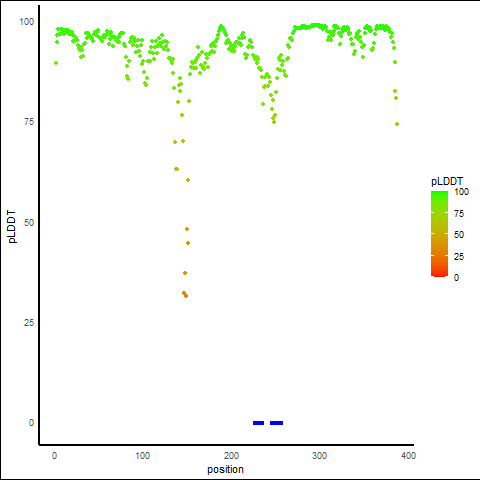Click the legend label 75
This screenshot has width=480, height=480.
pos(459,214)
